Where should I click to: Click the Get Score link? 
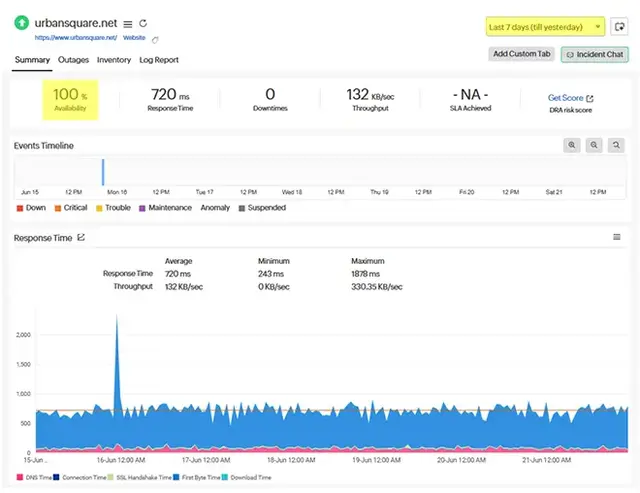tap(565, 98)
